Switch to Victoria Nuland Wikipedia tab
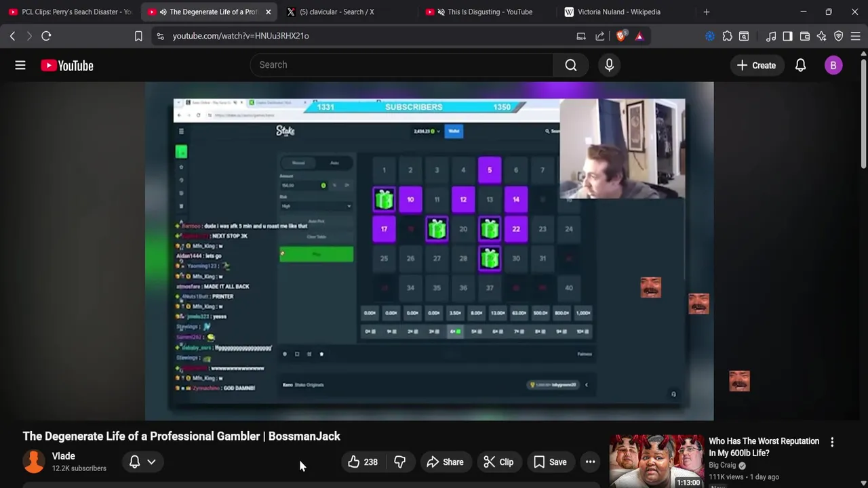 (624, 12)
